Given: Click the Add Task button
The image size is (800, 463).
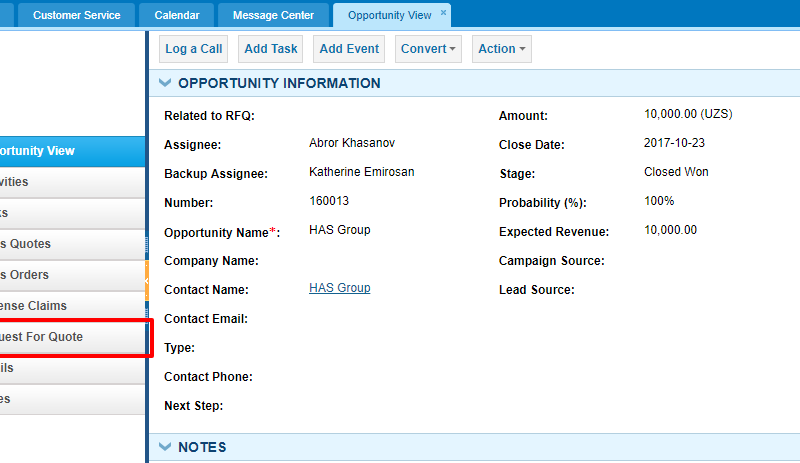Looking at the screenshot, I should tap(270, 49).
